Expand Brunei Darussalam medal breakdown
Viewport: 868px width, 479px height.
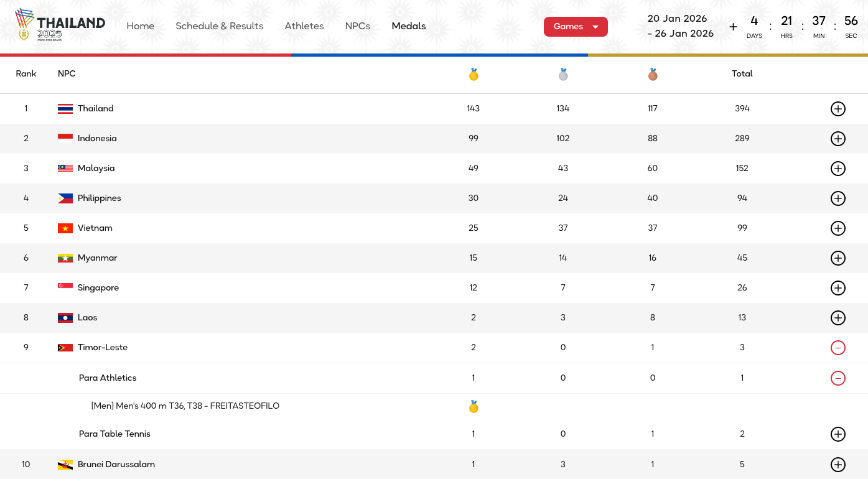pos(838,465)
